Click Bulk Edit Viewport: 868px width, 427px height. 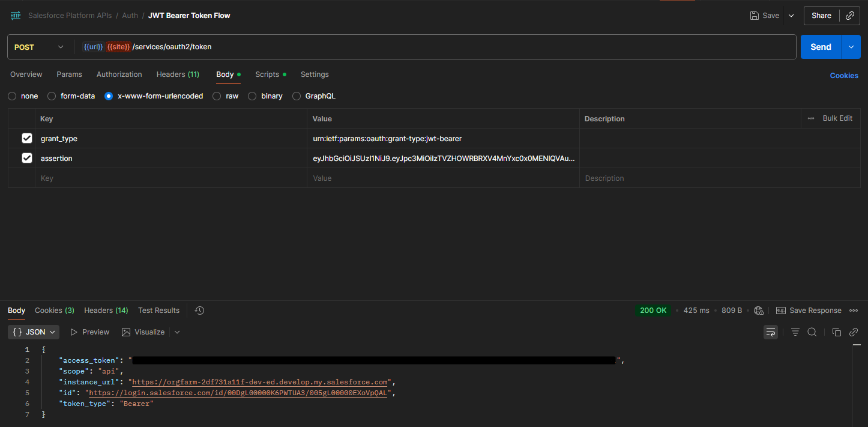click(x=837, y=118)
